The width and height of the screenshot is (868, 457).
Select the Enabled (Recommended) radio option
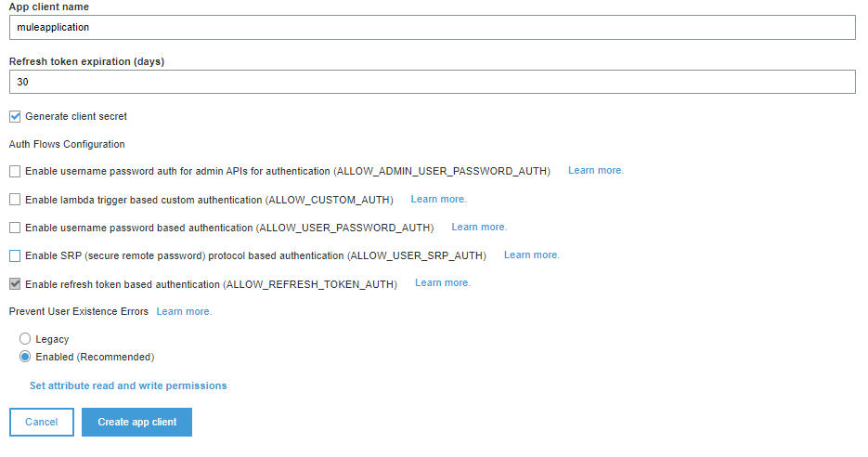click(x=25, y=357)
